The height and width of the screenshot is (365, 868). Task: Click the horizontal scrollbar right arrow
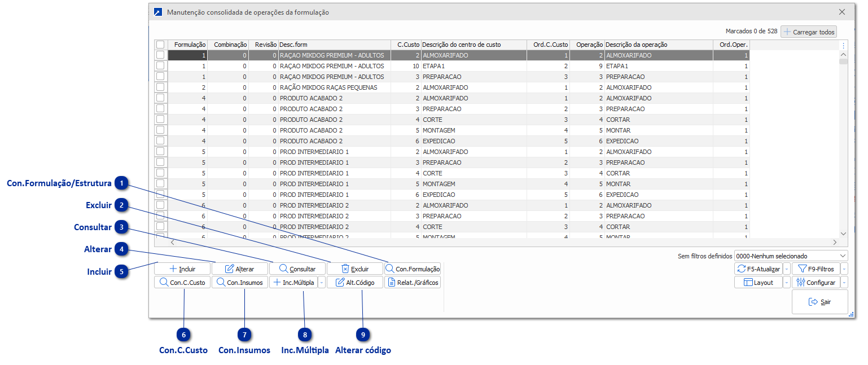(835, 242)
